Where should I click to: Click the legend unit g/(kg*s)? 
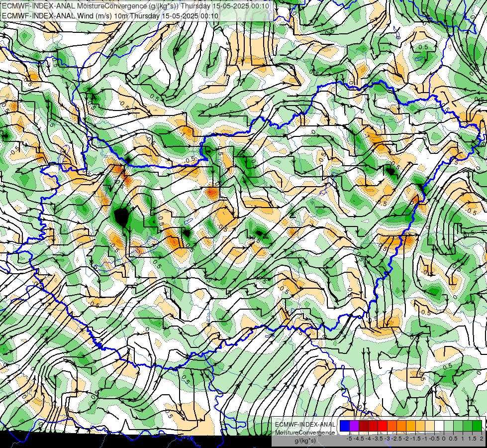tap(305, 441)
